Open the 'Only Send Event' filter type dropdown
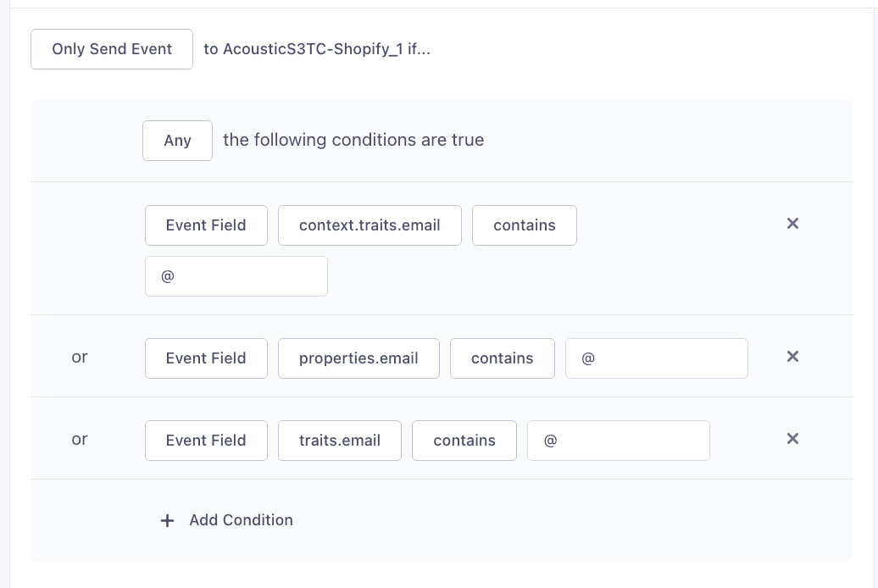The image size is (878, 588). (x=111, y=48)
